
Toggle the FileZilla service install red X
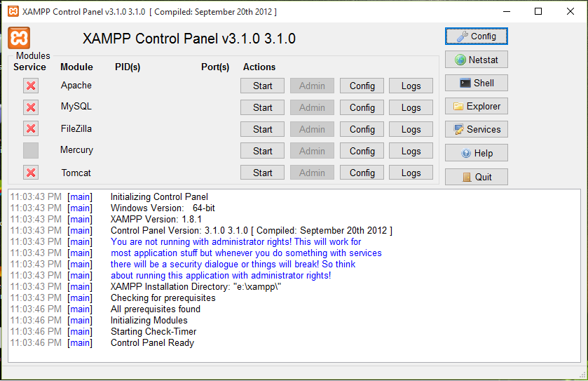coord(31,128)
